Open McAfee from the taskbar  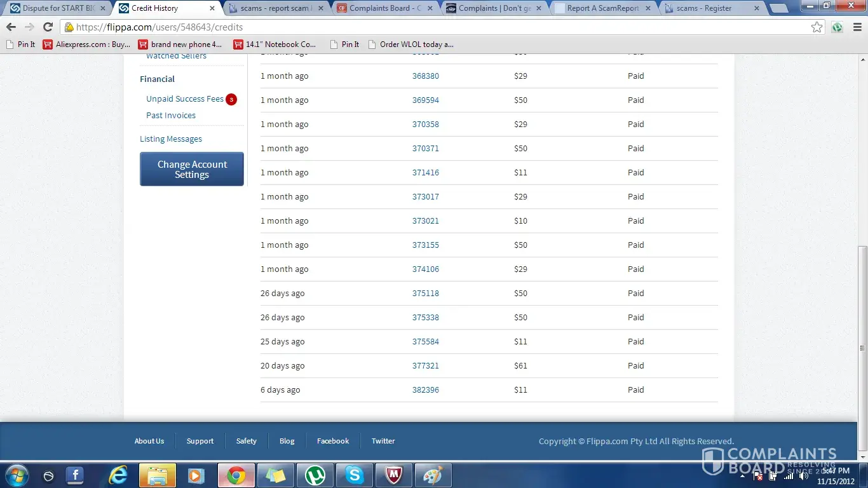(394, 475)
